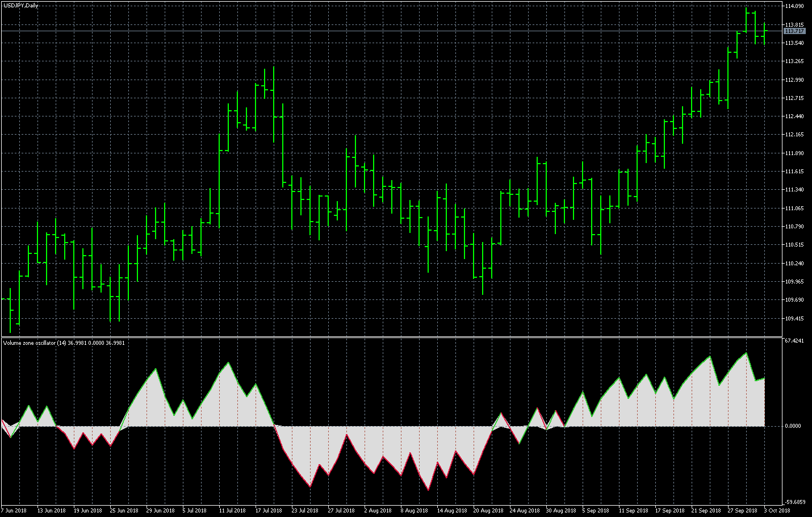
Task: Click the 110.790 price scale label
Action: [x=794, y=227]
